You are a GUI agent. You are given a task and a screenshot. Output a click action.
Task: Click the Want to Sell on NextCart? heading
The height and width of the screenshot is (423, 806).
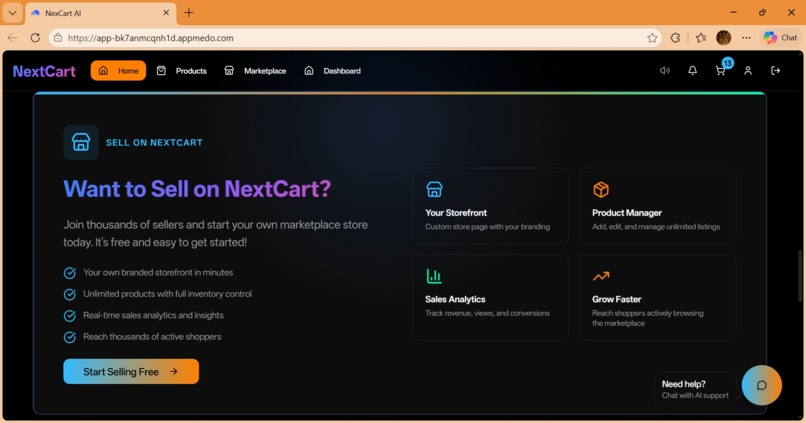(x=197, y=189)
